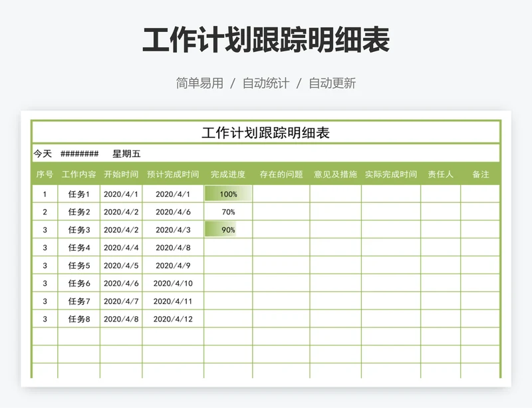Click the 责任人 column header
This screenshot has height=408, width=532.
pyautogui.click(x=440, y=174)
